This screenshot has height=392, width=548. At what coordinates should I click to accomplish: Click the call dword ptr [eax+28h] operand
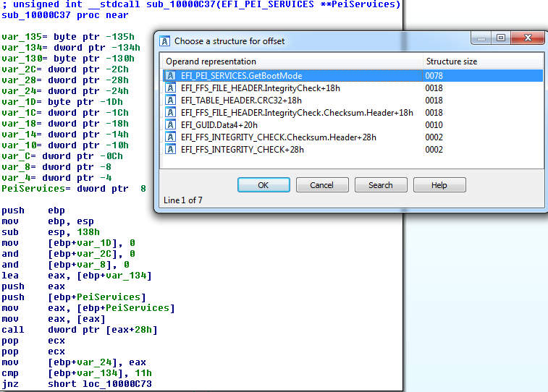[x=103, y=330]
